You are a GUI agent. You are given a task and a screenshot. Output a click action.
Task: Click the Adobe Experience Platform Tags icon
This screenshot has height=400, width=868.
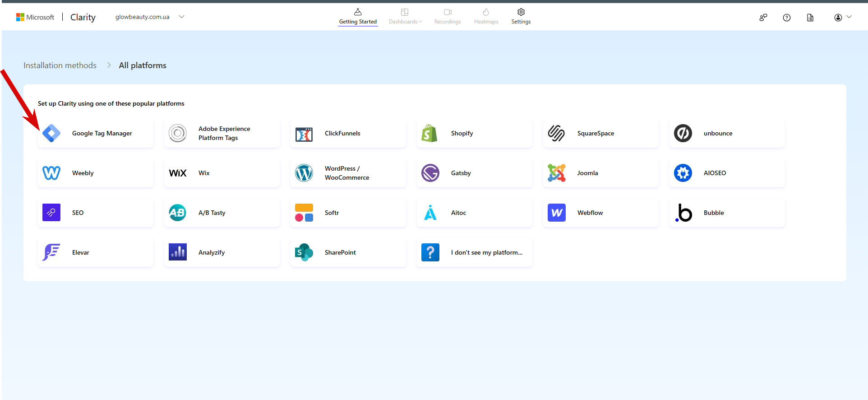click(x=178, y=133)
